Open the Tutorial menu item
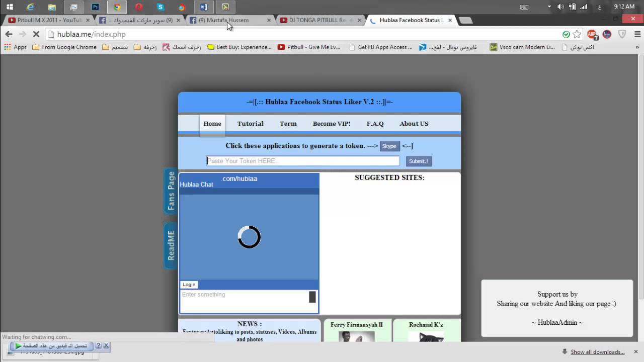644x362 pixels. click(x=251, y=124)
